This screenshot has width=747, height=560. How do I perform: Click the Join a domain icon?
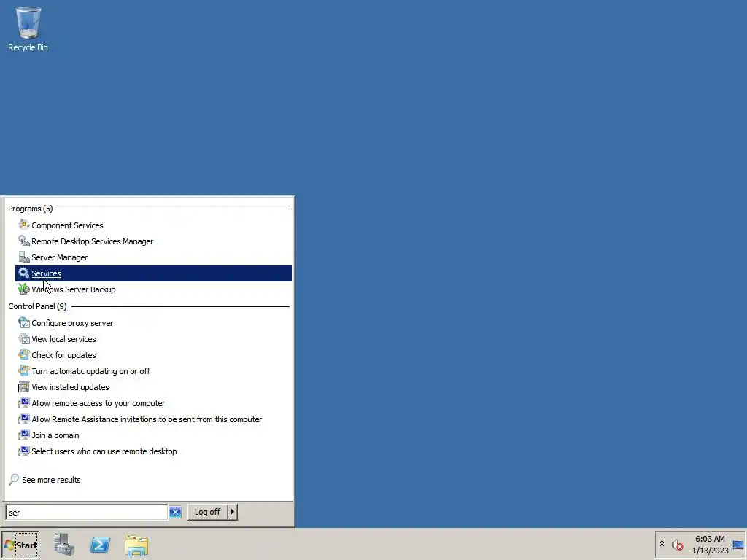[24, 435]
